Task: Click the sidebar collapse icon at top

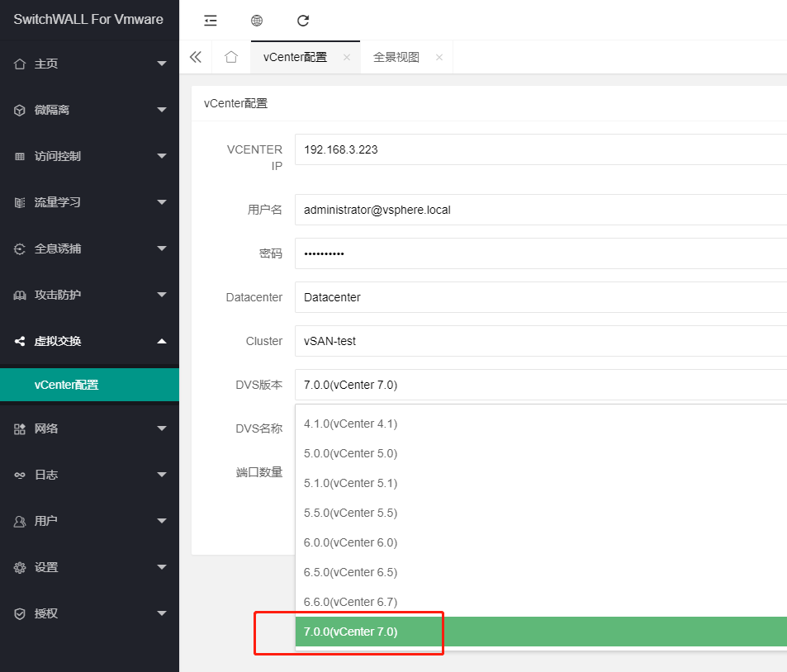Action: pos(210,20)
